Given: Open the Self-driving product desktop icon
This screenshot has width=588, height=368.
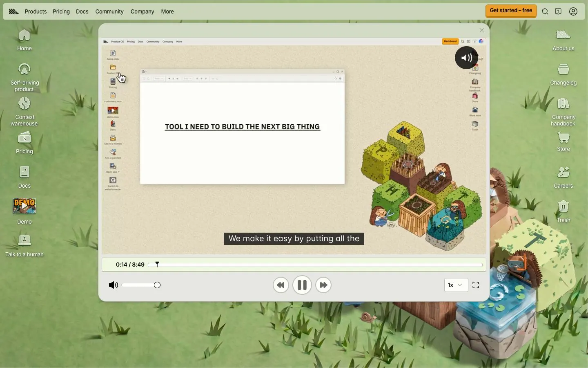Looking at the screenshot, I should (x=24, y=77).
